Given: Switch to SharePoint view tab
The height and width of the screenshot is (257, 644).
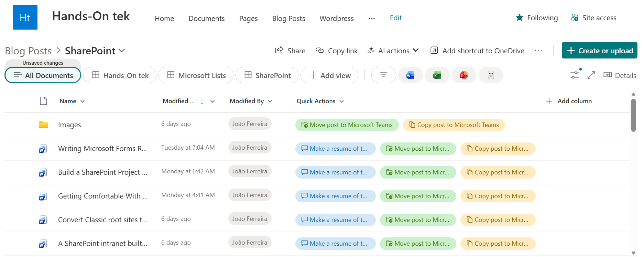Looking at the screenshot, I should [x=267, y=75].
